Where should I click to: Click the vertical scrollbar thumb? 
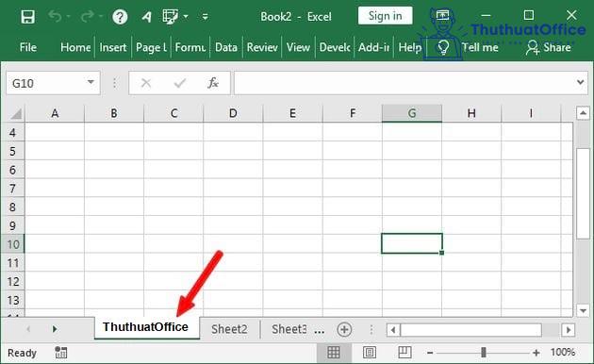pos(583,193)
